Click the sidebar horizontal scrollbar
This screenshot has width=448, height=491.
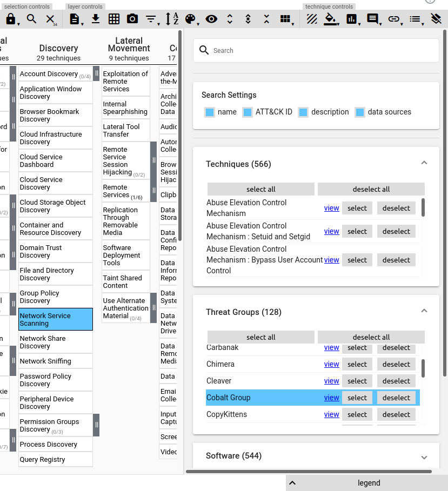click(309, 471)
